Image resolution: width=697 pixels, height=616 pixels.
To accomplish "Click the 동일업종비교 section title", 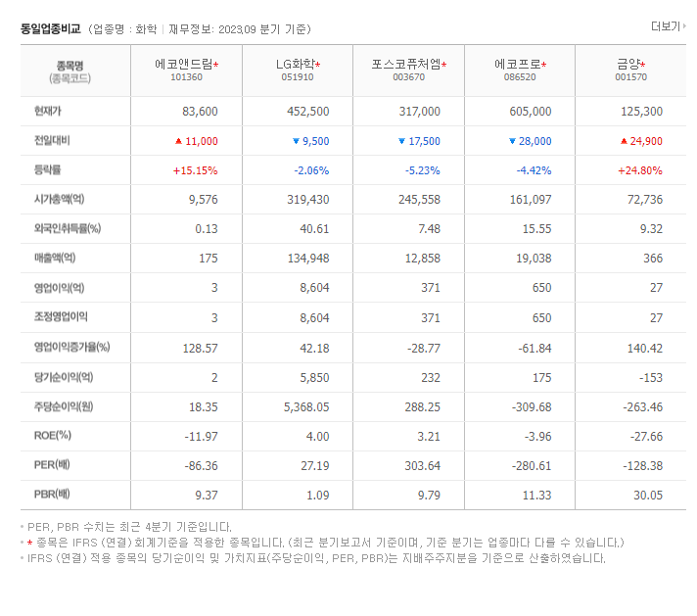I will [51, 29].
